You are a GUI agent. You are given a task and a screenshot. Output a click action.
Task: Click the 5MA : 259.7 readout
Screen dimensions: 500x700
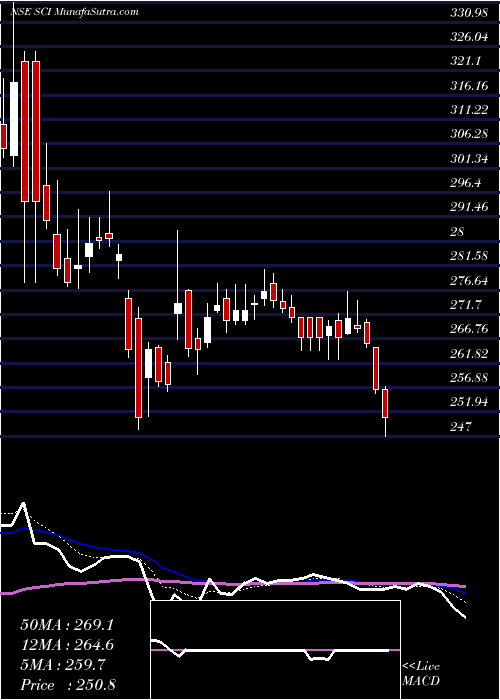[x=63, y=665]
